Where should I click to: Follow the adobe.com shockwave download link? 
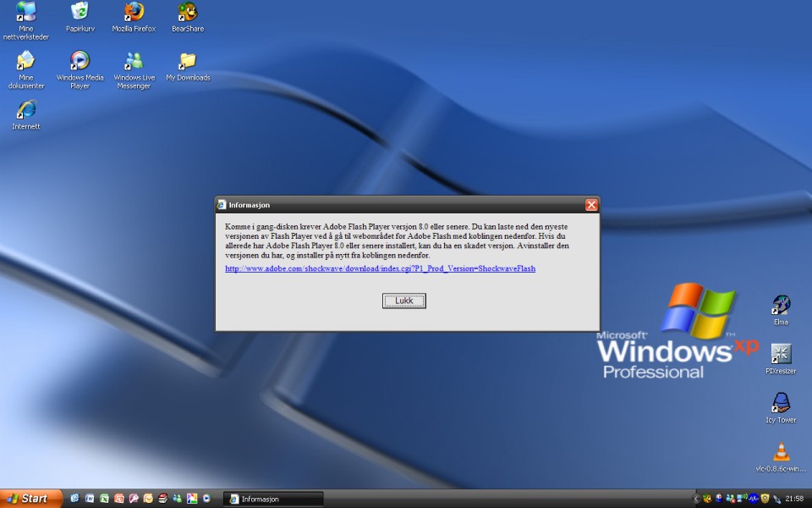pyautogui.click(x=380, y=268)
